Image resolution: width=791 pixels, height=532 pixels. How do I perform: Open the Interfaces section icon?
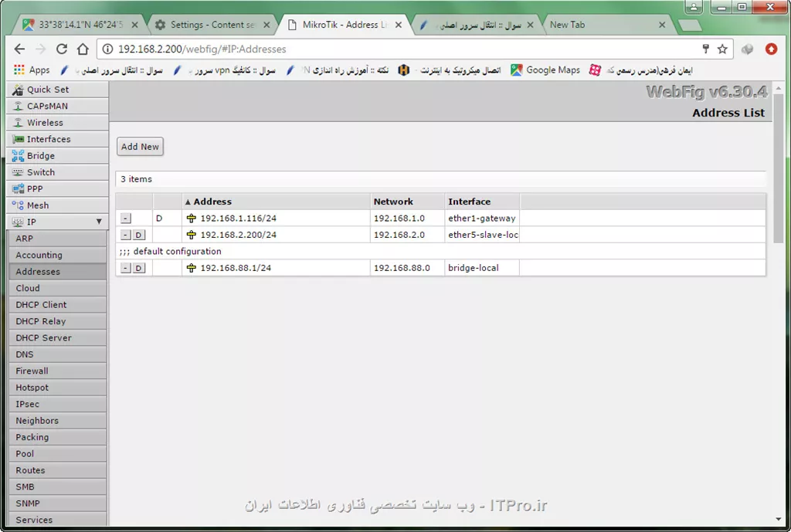19,139
